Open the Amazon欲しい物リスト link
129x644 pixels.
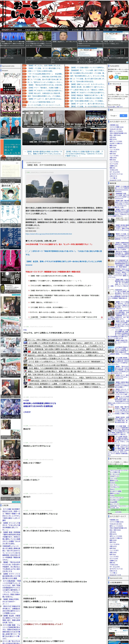click(x=115, y=107)
